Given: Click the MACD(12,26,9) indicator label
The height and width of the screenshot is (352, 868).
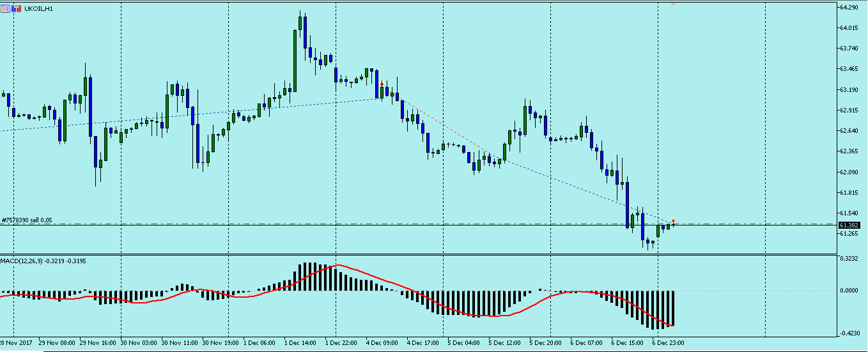Looking at the screenshot, I should [21, 261].
